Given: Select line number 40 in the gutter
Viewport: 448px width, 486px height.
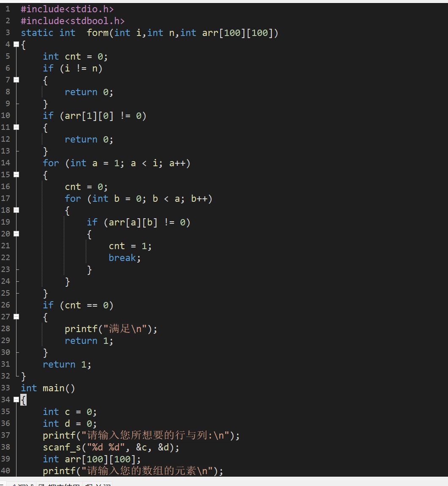Looking at the screenshot, I should 5,470.
